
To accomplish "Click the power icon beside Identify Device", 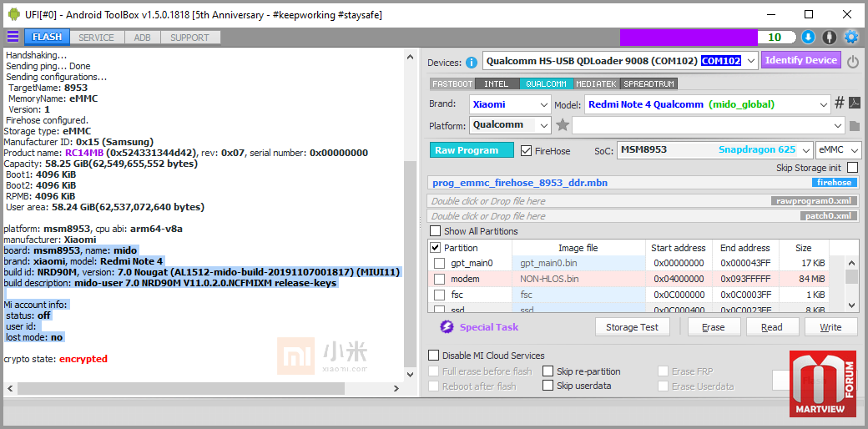I will pos(853,62).
